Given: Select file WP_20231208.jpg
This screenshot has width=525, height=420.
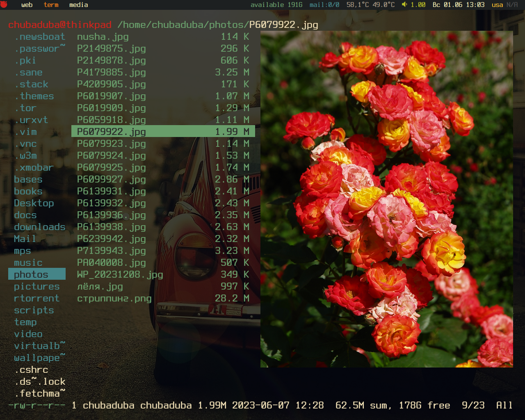Looking at the screenshot, I should (x=120, y=274).
